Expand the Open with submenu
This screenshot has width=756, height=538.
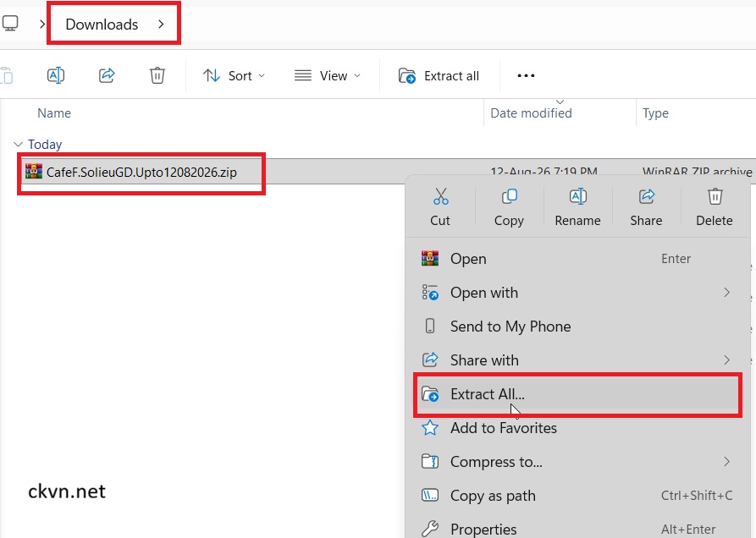tap(577, 293)
